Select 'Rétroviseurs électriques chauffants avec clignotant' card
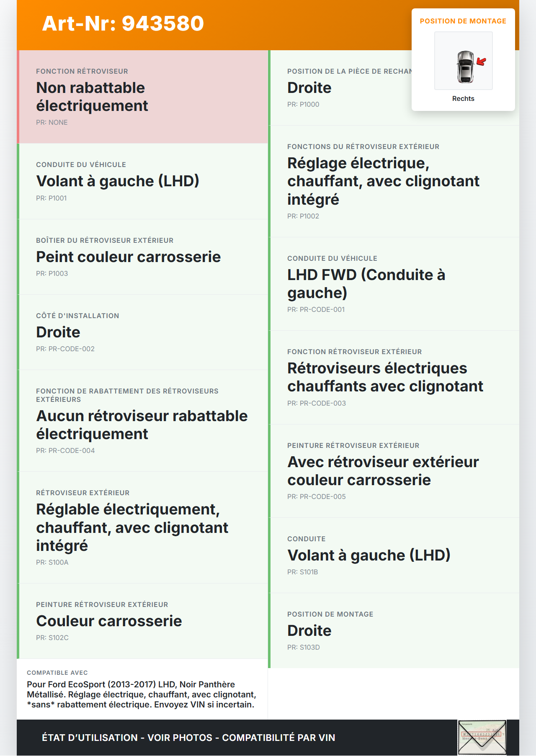 (394, 377)
